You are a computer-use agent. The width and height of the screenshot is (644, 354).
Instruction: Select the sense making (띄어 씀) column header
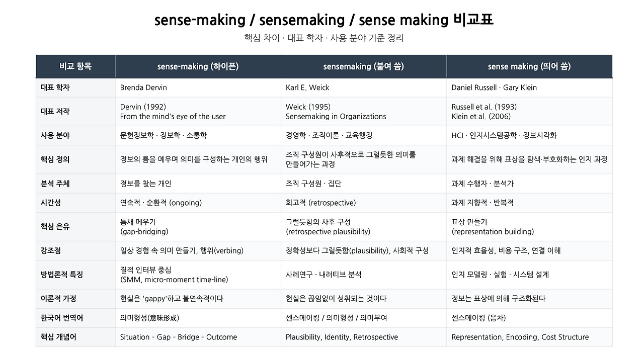tap(529, 66)
